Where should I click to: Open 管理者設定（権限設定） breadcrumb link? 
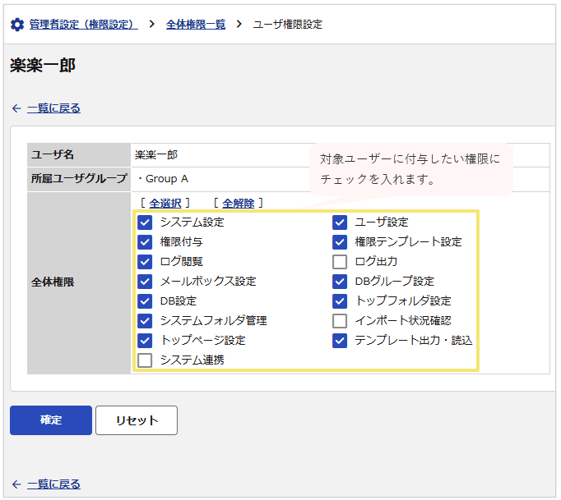click(83, 25)
